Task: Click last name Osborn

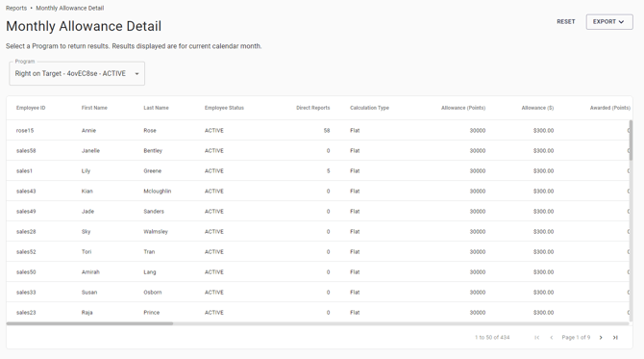Action: click(153, 292)
